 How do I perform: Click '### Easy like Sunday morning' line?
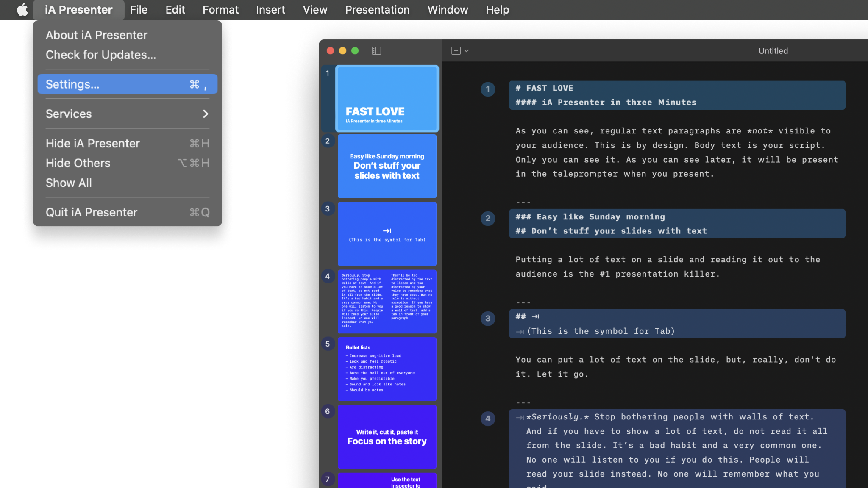click(x=590, y=217)
